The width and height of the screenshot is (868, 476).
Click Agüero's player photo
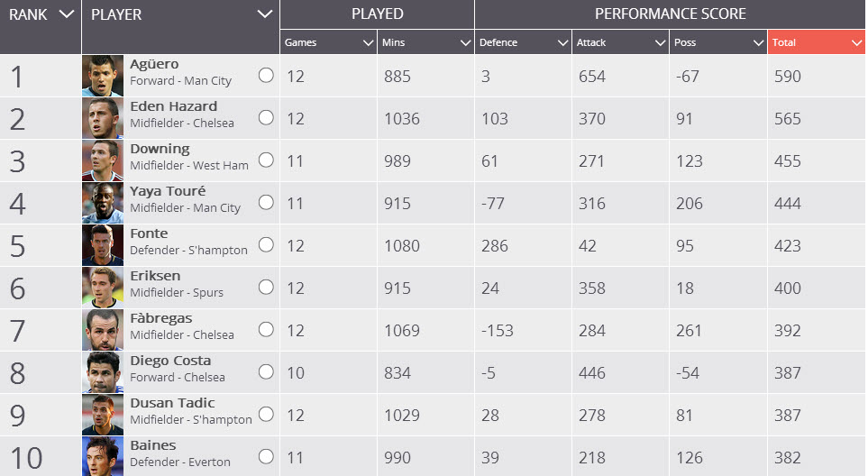pyautogui.click(x=103, y=76)
